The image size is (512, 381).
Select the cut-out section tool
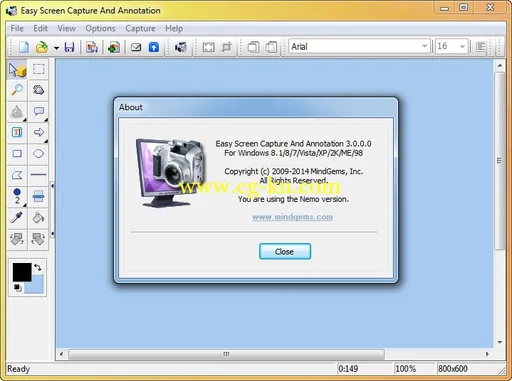point(39,196)
